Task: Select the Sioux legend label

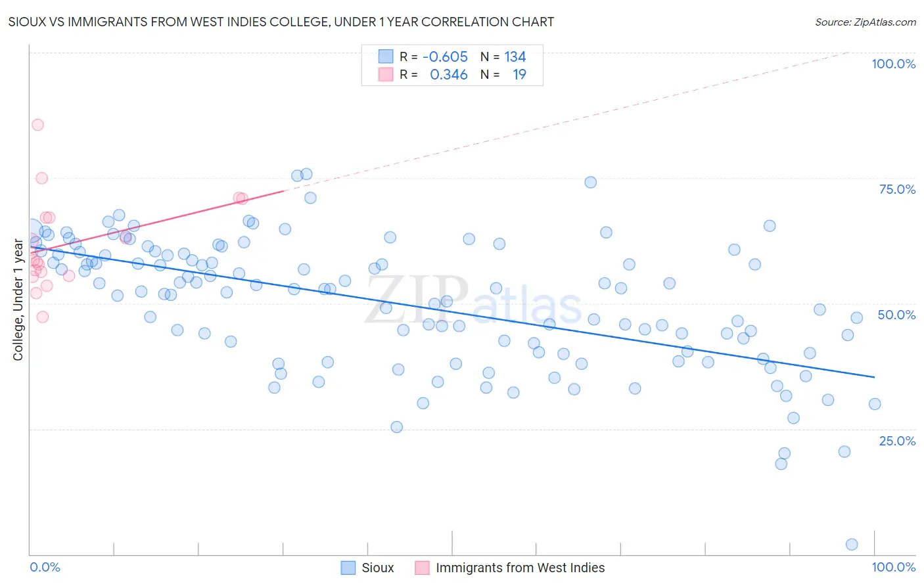Action: [x=378, y=568]
